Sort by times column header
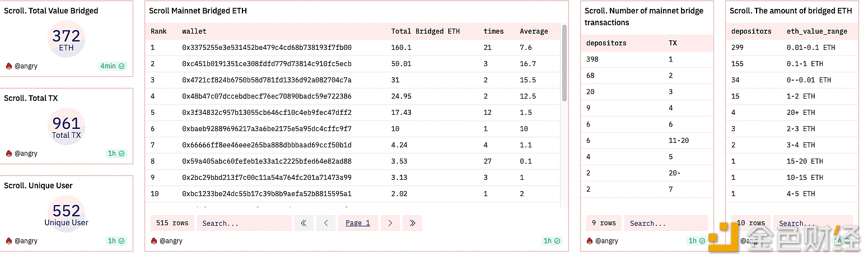The image size is (868, 260). coord(494,31)
